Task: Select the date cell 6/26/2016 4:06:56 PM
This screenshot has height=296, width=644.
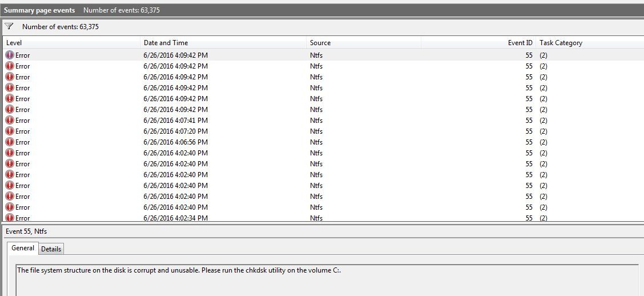Action: (176, 142)
